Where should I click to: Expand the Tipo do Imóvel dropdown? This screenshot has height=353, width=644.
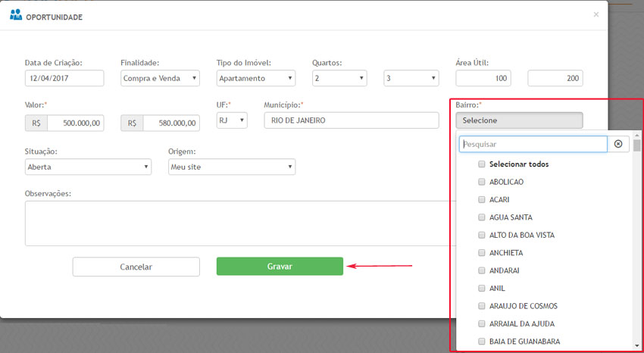256,78
